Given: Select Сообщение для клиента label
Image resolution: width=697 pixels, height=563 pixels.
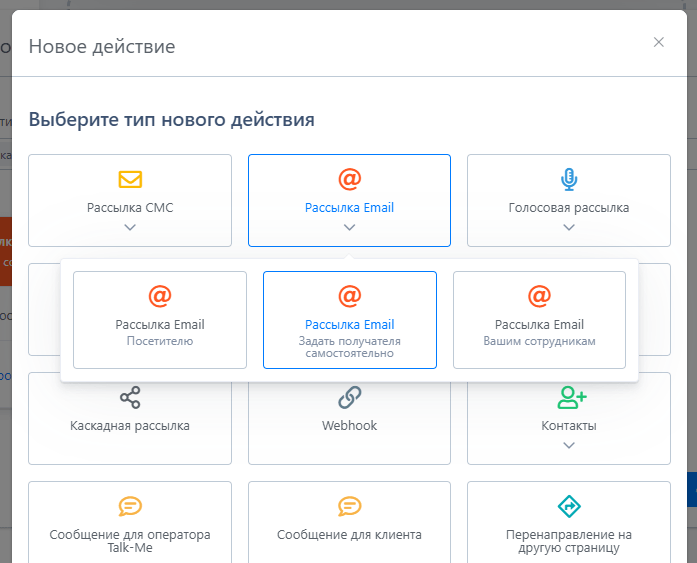Looking at the screenshot, I should pyautogui.click(x=349, y=535).
